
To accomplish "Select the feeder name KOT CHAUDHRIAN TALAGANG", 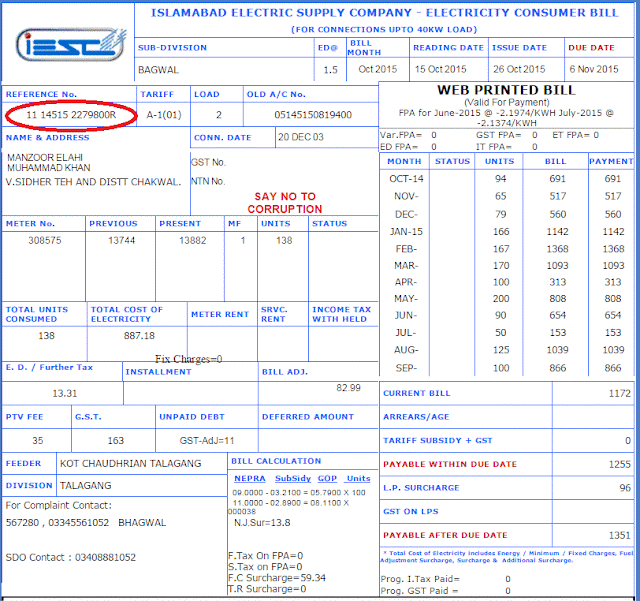I will click(x=131, y=463).
